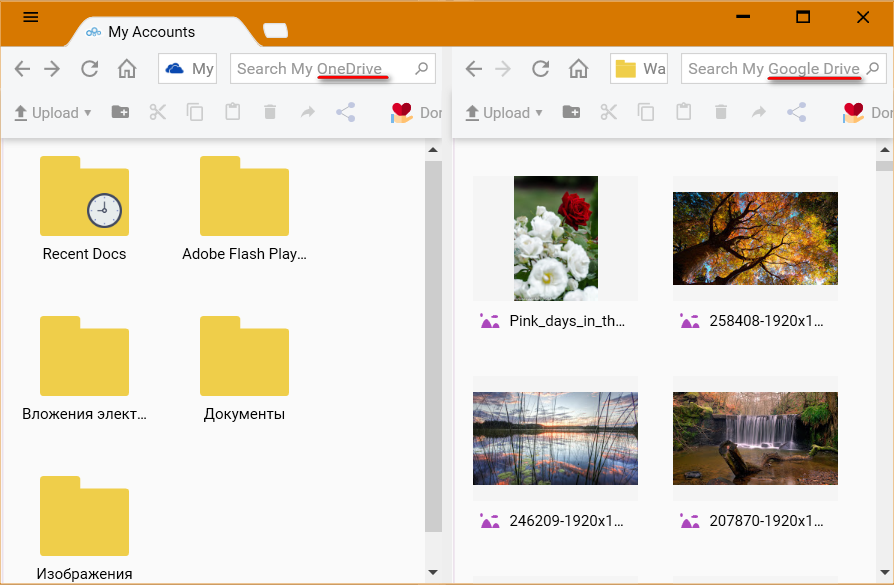Image resolution: width=894 pixels, height=585 pixels.
Task: Create a new folder in Google Drive pane
Action: click(x=571, y=112)
